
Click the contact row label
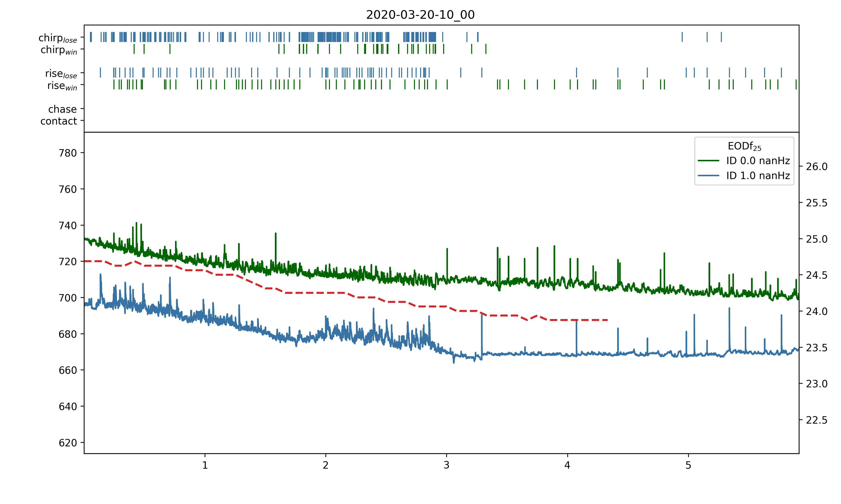coord(59,121)
